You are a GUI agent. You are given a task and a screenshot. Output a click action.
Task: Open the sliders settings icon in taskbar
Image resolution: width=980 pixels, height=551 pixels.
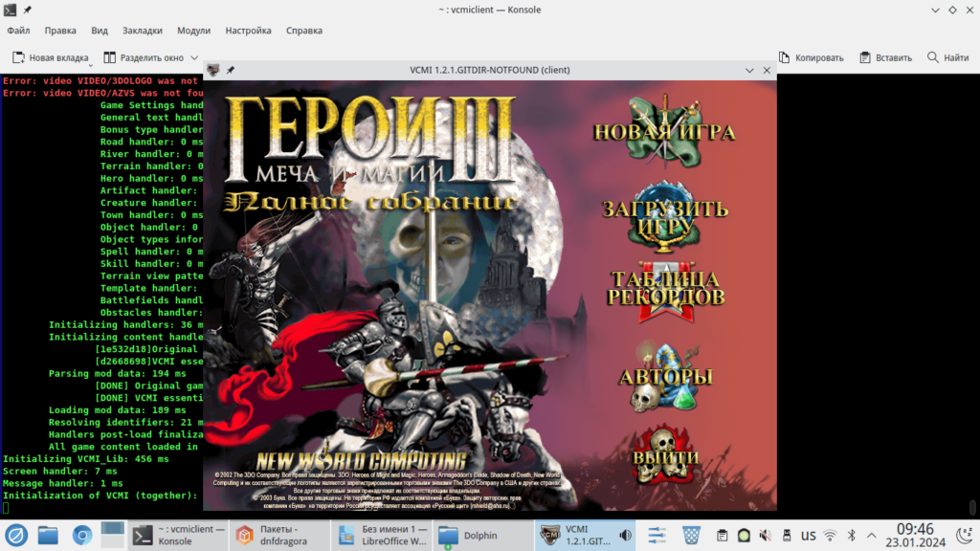click(x=657, y=536)
